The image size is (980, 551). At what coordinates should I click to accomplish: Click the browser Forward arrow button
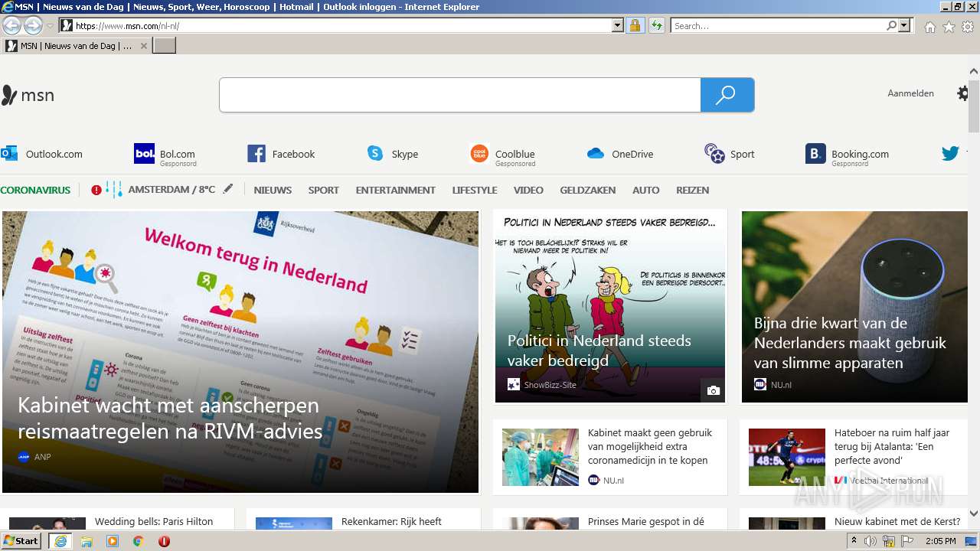[x=33, y=25]
